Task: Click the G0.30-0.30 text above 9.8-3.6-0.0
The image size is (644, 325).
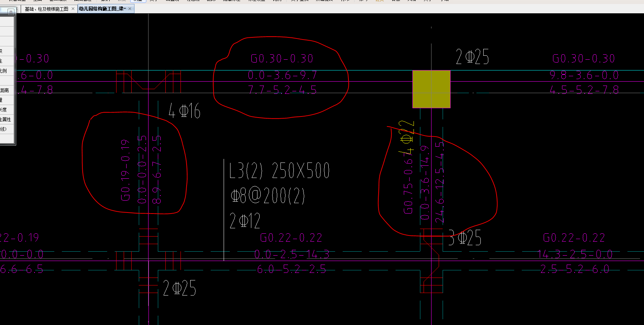Action: pyautogui.click(x=584, y=59)
